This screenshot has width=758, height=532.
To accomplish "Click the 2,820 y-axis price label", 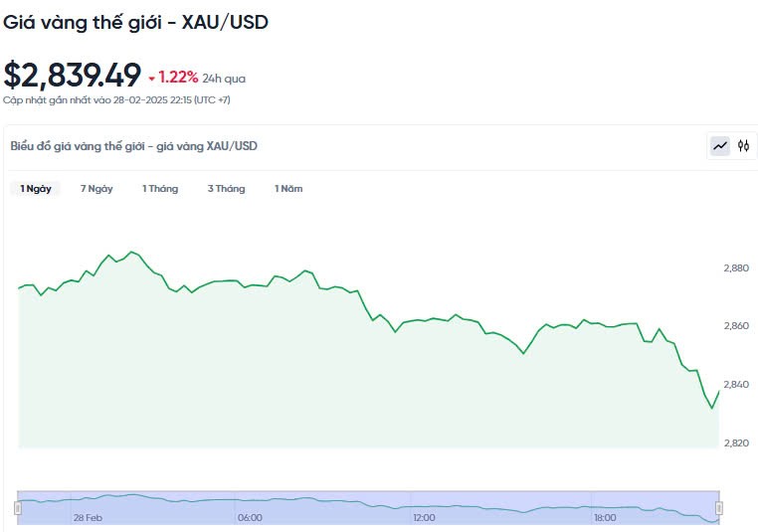I will [735, 443].
